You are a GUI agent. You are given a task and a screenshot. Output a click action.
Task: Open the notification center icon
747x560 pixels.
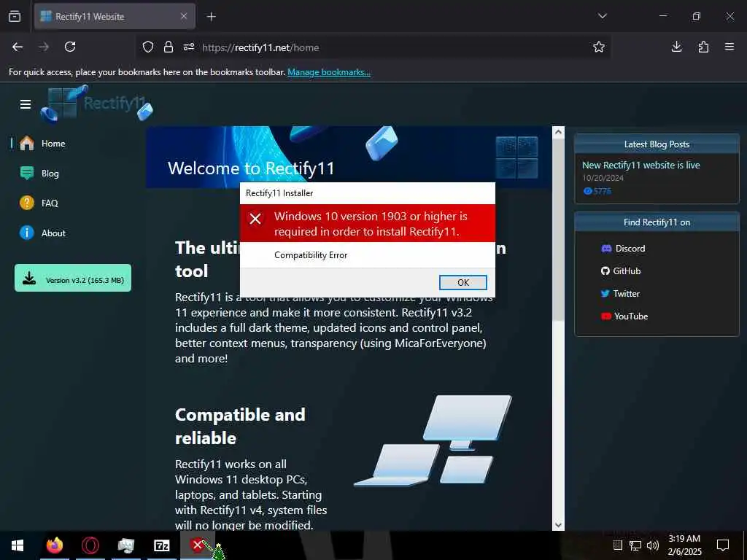pos(723,545)
